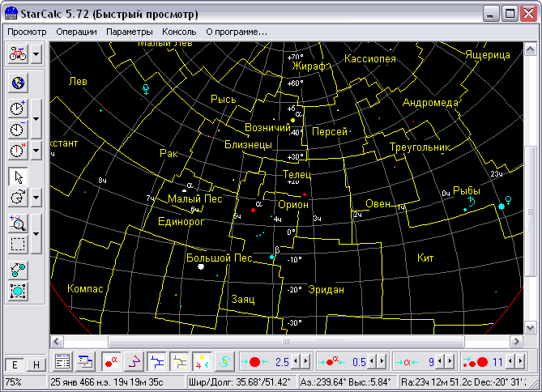Toggle the 'H' coordinate mode button
542x392 pixels.
pyautogui.click(x=36, y=365)
